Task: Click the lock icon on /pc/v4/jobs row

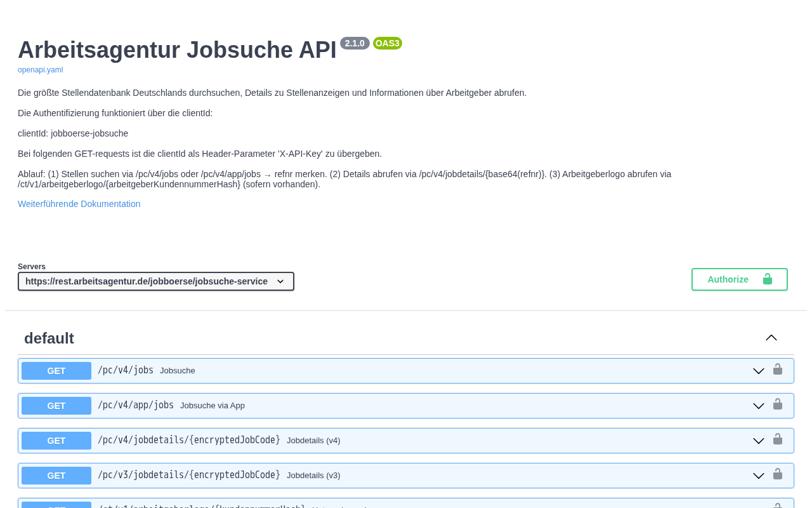Action: point(778,370)
